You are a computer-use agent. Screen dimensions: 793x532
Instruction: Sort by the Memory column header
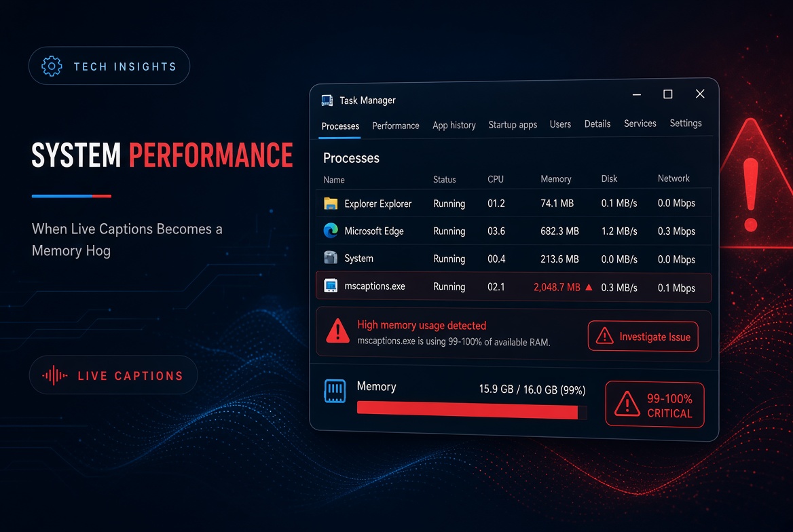556,178
